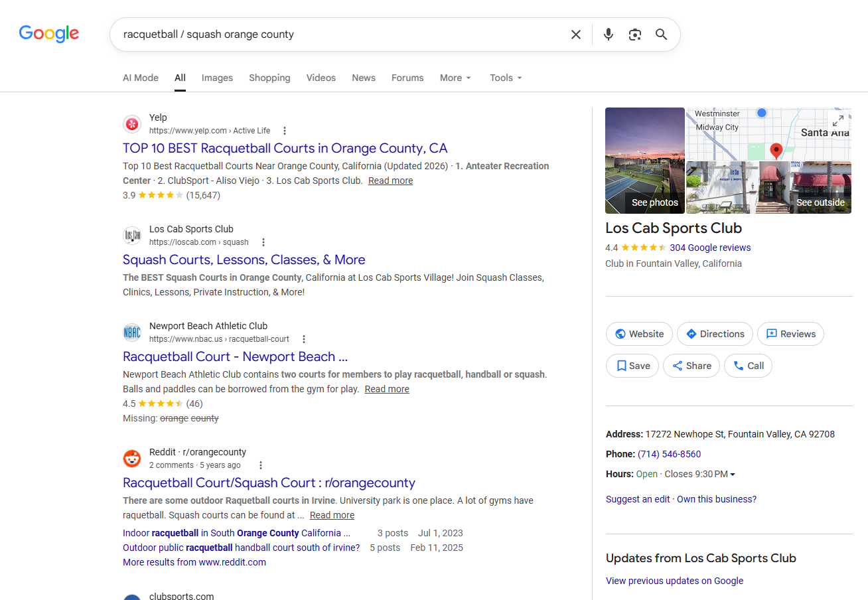
Task: Open three-dot menu for Newport Beach Athletic Club
Action: (304, 339)
